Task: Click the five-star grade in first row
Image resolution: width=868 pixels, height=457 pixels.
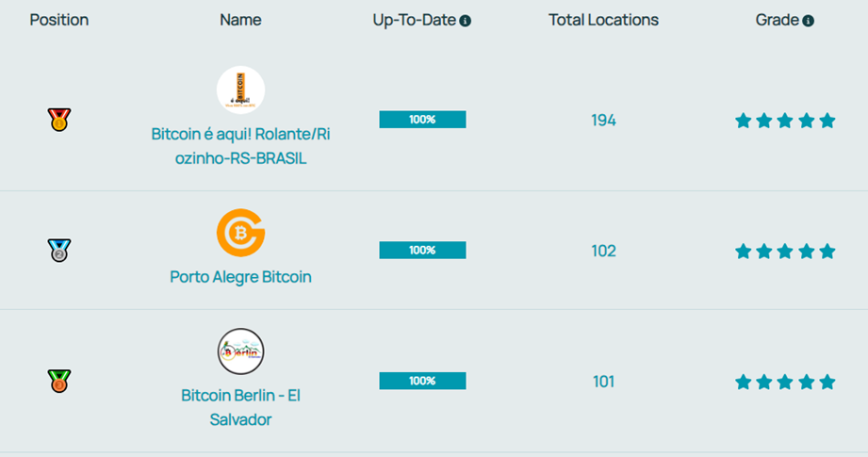Action: (785, 121)
